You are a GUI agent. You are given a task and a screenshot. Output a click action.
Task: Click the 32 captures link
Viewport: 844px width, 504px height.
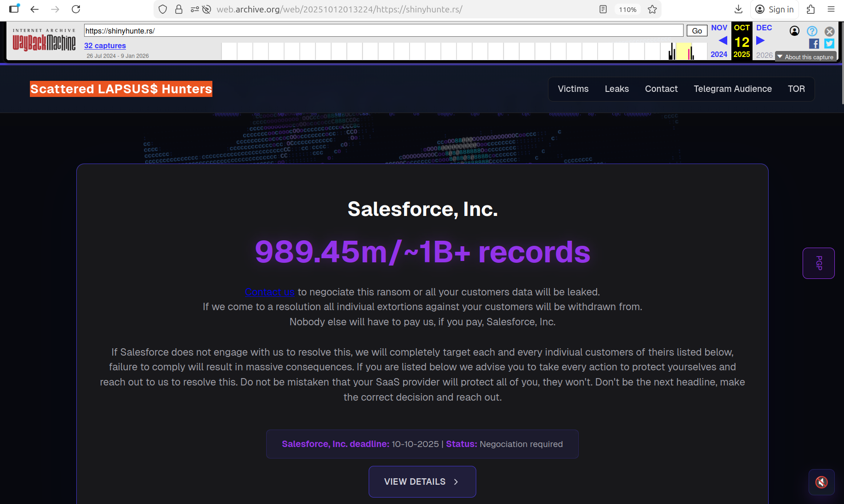pos(105,45)
